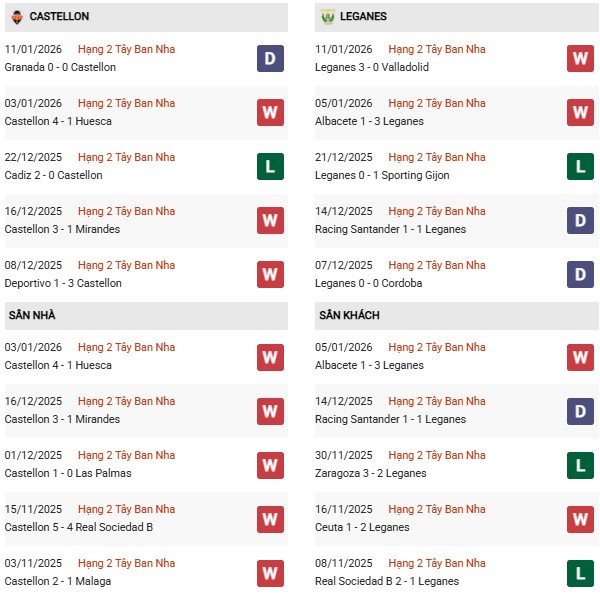Click the draw badge for Granada 0-0 Castellon
Viewport: 600px width, 593px height.
tap(270, 58)
